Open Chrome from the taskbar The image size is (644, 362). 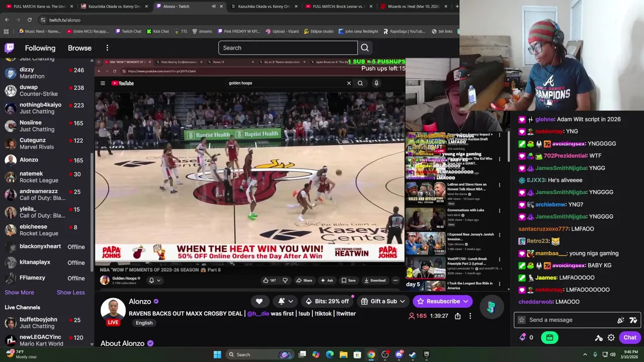[371, 354]
